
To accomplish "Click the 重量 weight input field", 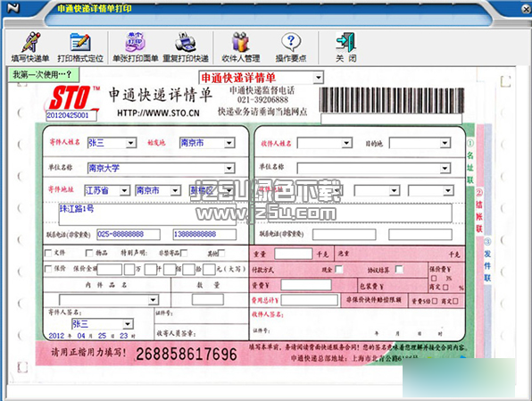I will tap(293, 254).
